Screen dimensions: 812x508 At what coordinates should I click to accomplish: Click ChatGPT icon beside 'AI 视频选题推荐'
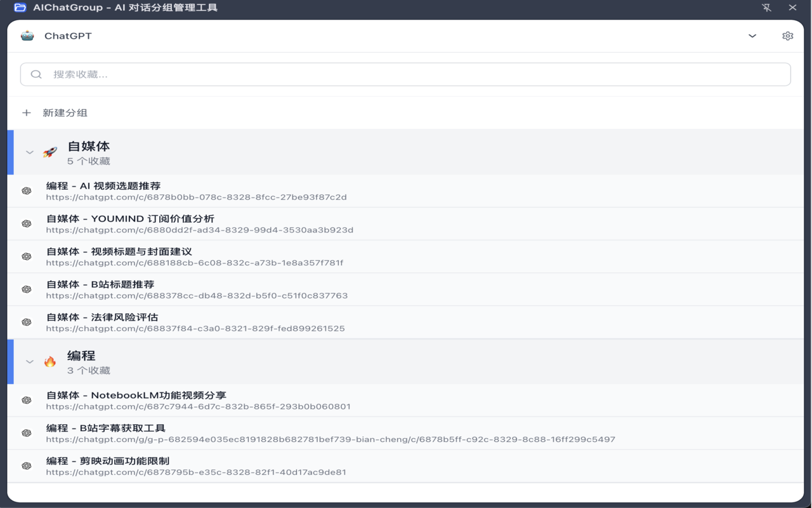pos(27,191)
